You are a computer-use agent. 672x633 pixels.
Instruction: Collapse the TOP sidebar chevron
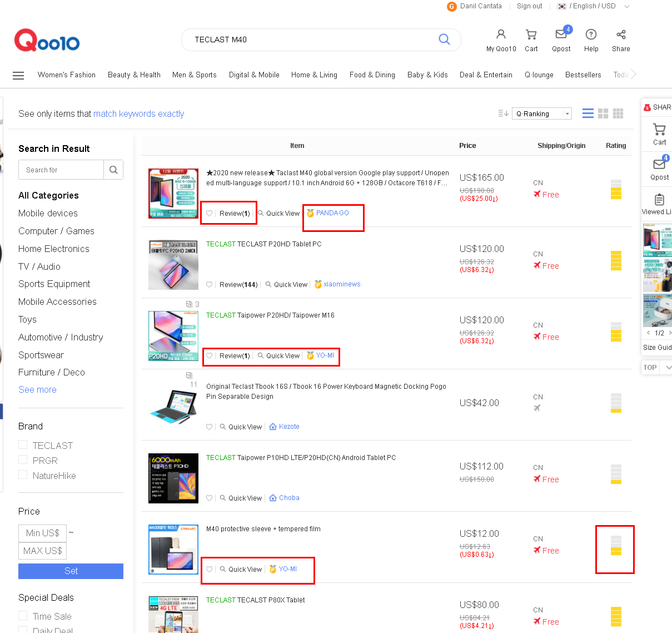tap(669, 367)
